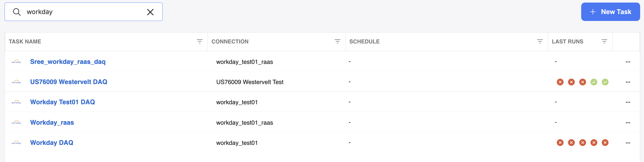Click first failed run of Westervelt DAQ
Screen dimensions: 644x162
(x=560, y=82)
